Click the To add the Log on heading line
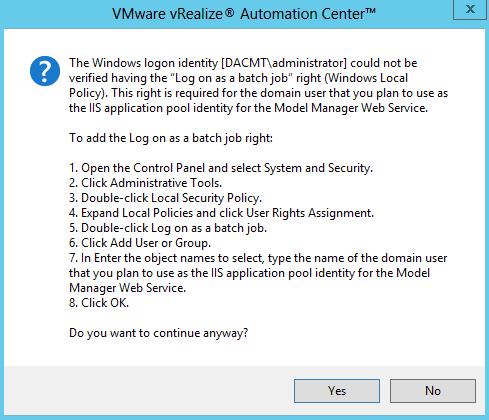This screenshot has width=489, height=420. click(171, 138)
